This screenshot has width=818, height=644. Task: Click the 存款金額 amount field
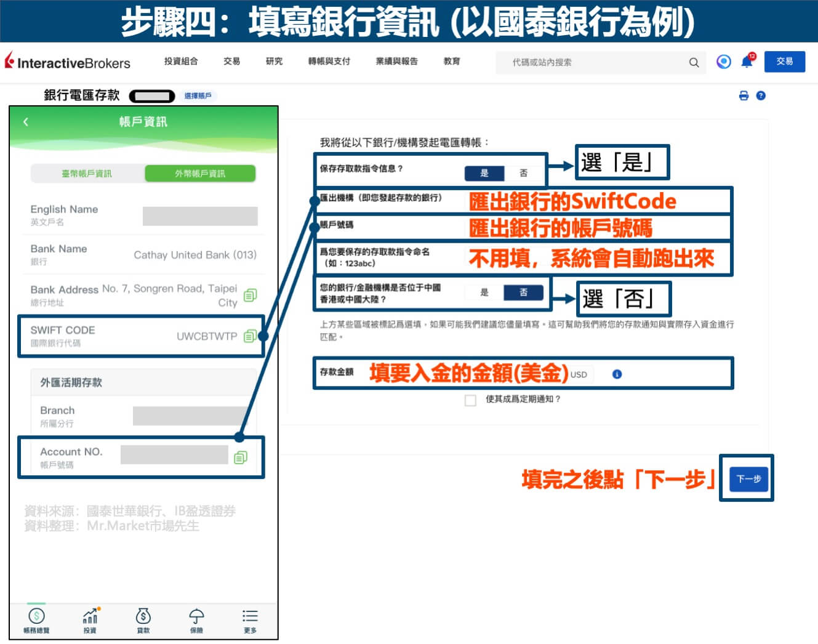pyautogui.click(x=468, y=374)
